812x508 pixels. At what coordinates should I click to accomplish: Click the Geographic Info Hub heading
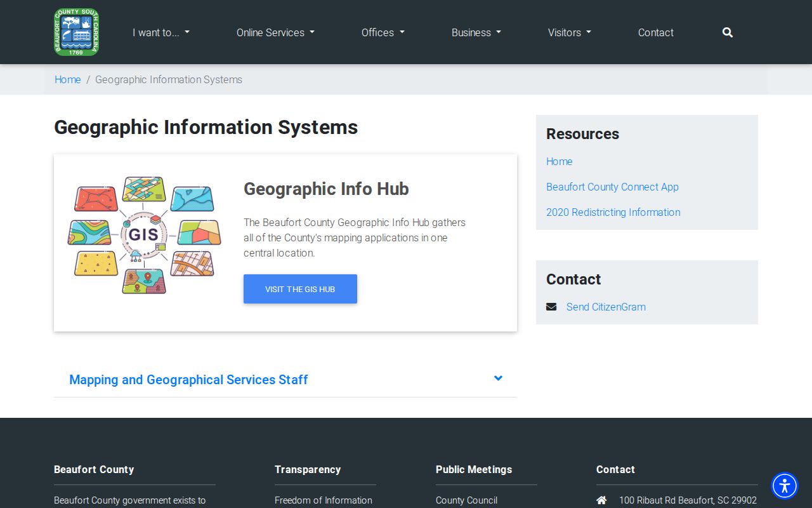pos(326,189)
